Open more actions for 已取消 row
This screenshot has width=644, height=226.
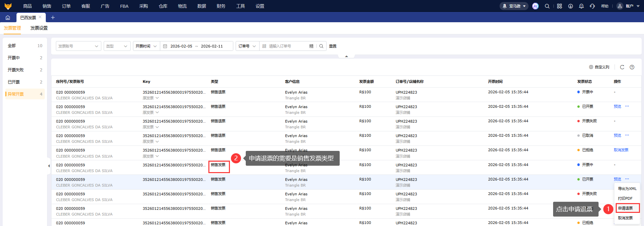627,135
